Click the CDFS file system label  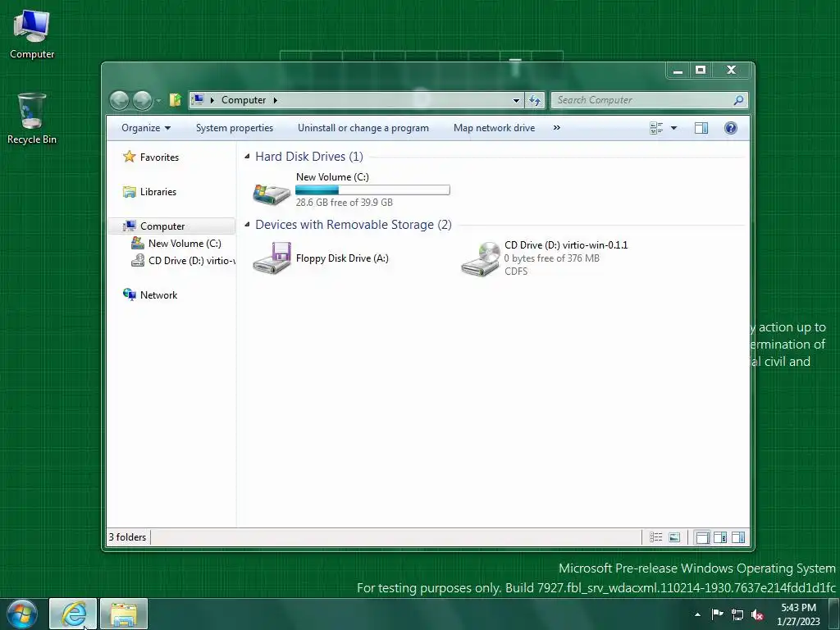click(516, 271)
